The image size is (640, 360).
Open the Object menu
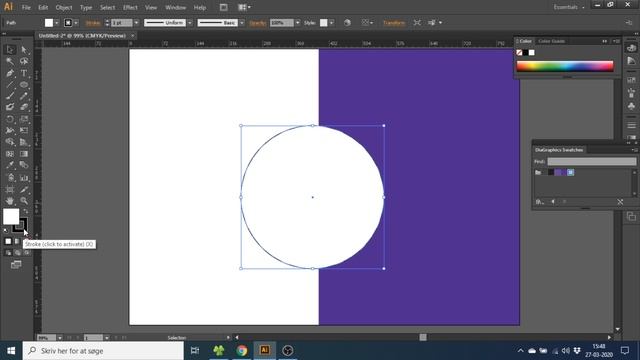click(x=64, y=7)
